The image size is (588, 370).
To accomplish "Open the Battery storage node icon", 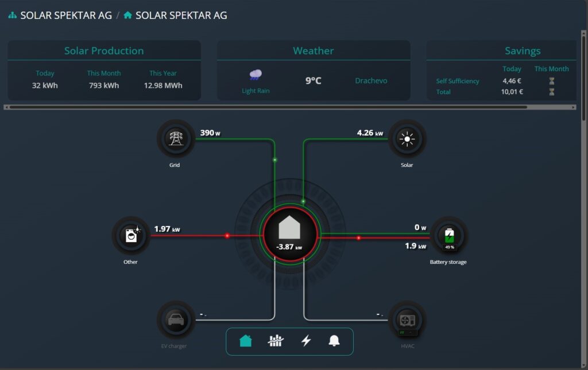I will click(x=449, y=235).
